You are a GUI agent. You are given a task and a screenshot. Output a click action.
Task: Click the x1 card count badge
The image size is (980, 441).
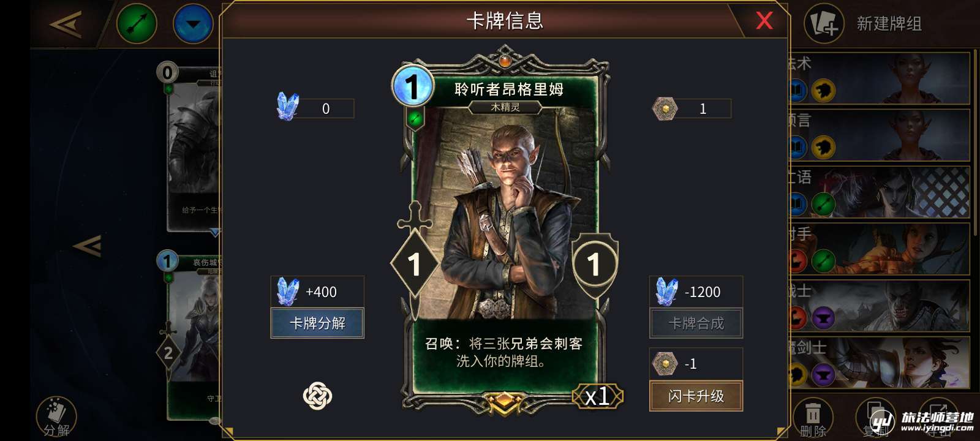(598, 396)
